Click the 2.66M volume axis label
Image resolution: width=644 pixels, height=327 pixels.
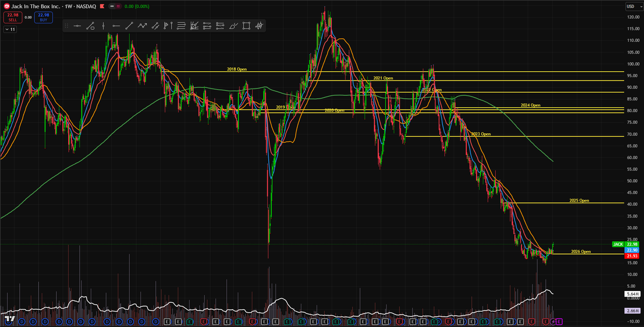(x=632, y=311)
